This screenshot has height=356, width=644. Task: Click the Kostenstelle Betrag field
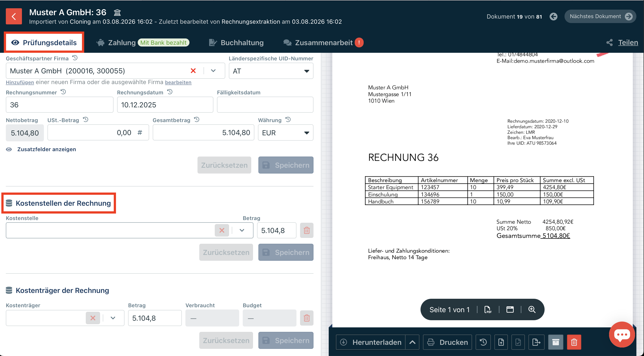coord(277,230)
